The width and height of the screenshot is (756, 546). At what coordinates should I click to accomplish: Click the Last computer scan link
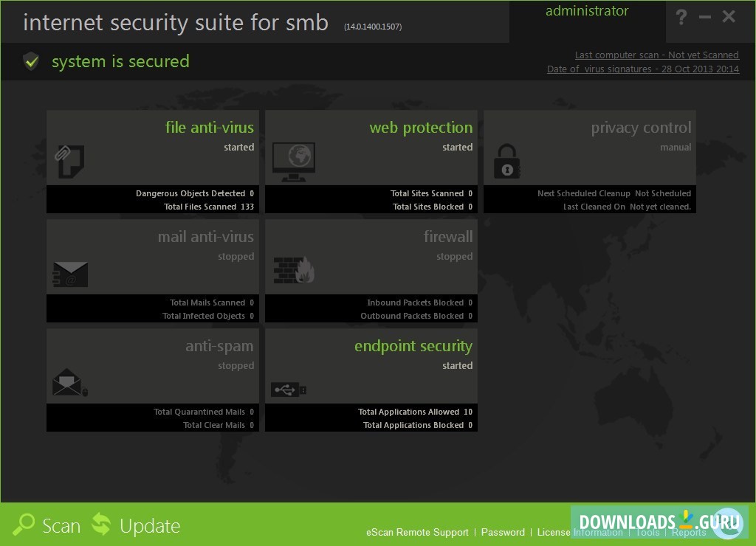(x=656, y=55)
